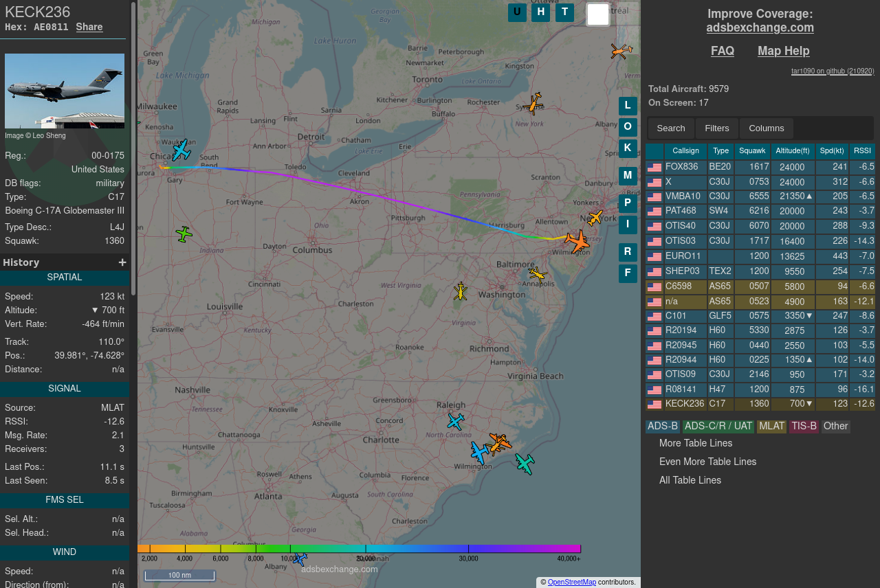
Task: Toggle the T map button
Action: coord(564,12)
